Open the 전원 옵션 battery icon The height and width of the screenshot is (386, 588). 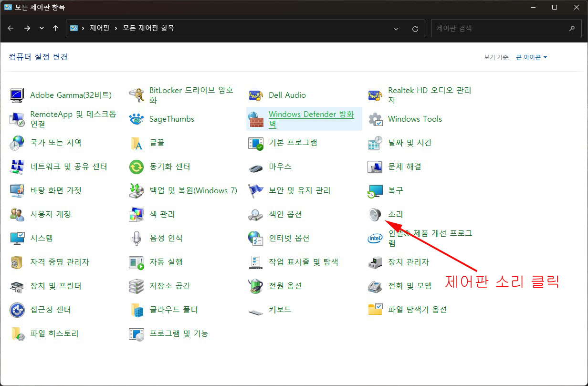(256, 286)
